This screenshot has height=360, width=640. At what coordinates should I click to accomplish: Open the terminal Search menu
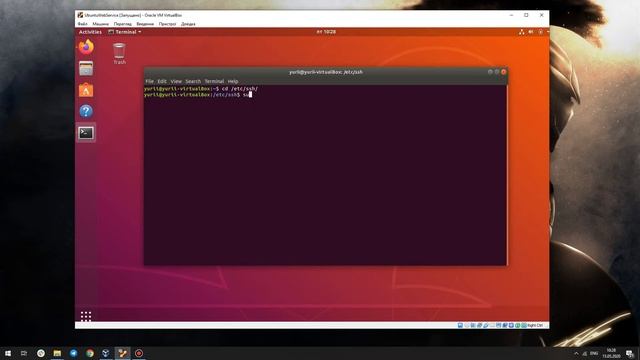[193, 81]
